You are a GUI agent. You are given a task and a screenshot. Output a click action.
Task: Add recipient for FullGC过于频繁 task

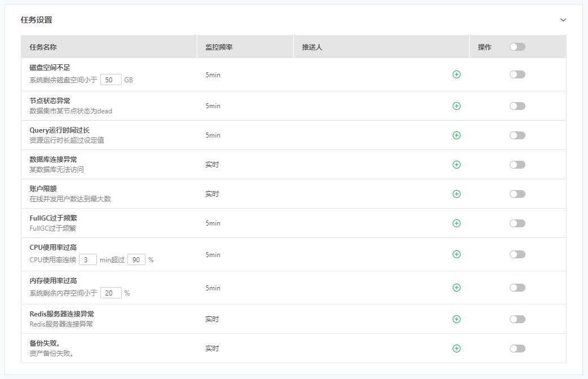tap(457, 223)
